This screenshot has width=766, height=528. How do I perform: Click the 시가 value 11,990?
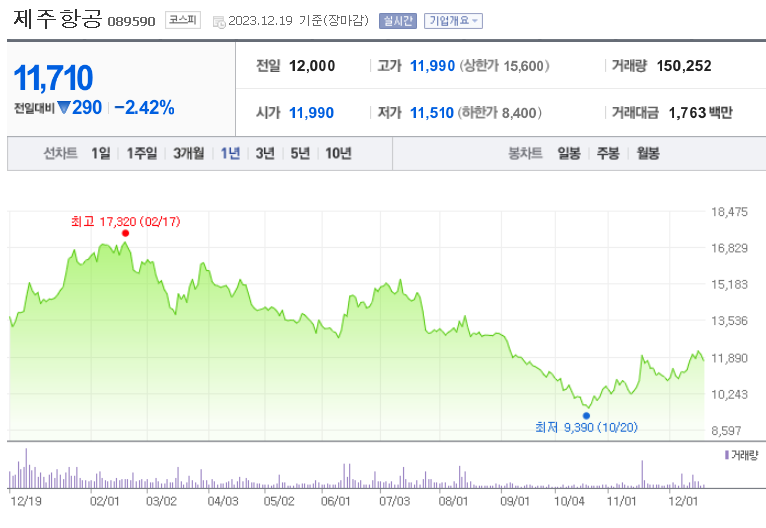pos(312,113)
